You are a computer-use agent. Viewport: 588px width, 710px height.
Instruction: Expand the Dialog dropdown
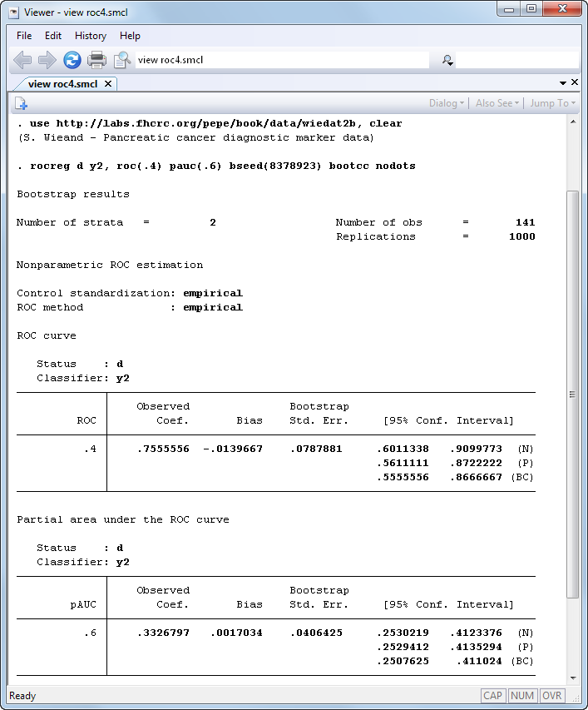[x=447, y=103]
